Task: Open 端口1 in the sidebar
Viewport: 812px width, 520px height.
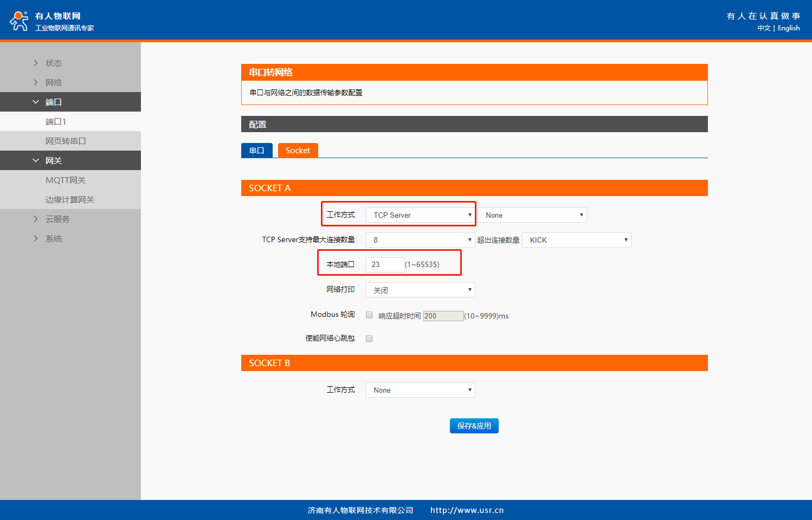Action: [x=56, y=121]
